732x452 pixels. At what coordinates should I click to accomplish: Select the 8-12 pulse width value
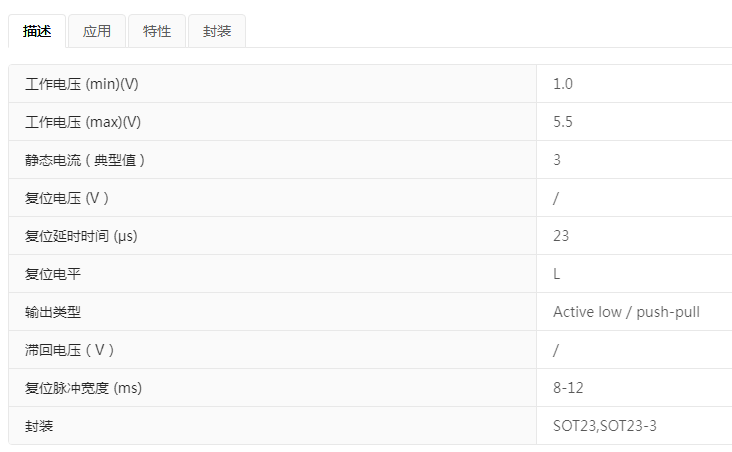tap(567, 388)
